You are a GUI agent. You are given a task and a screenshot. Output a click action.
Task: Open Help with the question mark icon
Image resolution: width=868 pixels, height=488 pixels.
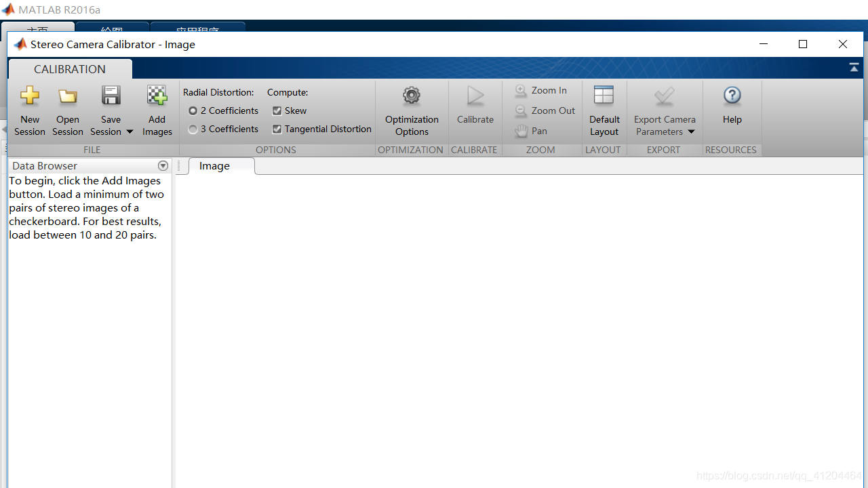coord(732,96)
